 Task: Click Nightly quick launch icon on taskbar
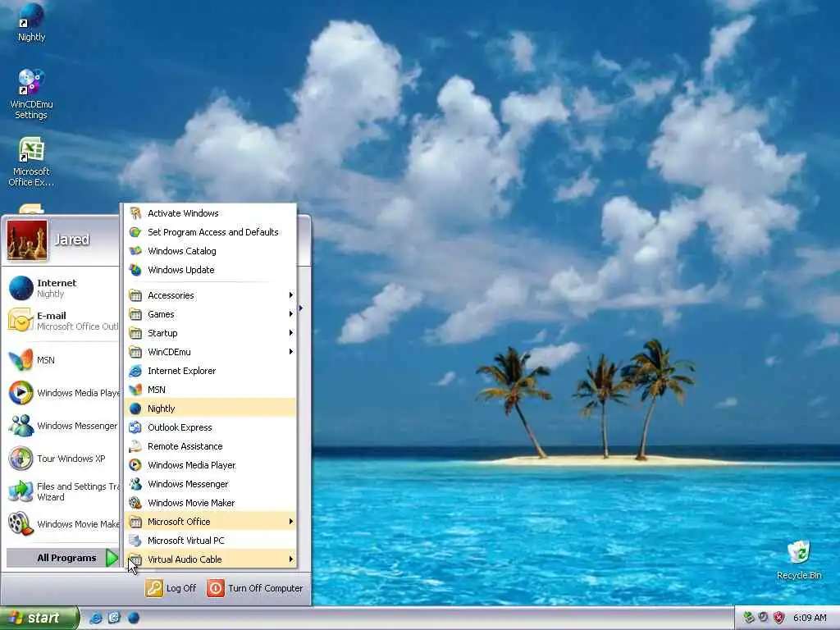pyautogui.click(x=134, y=618)
